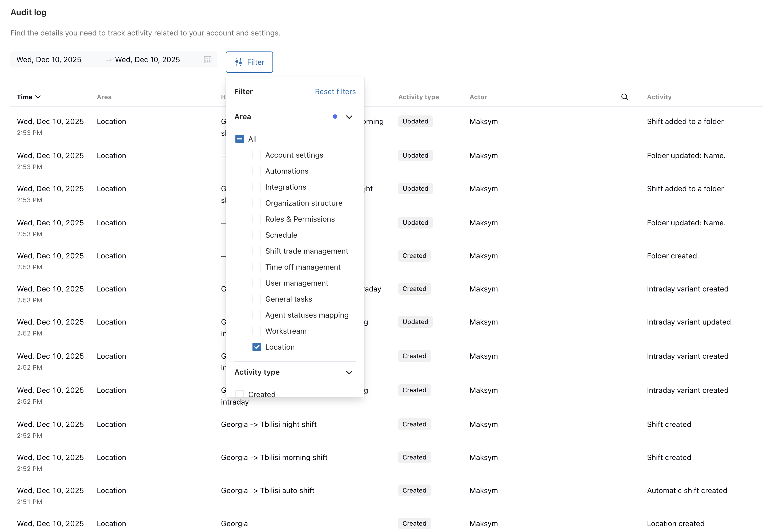
Task: Click the Activity column header
Action: tap(659, 97)
